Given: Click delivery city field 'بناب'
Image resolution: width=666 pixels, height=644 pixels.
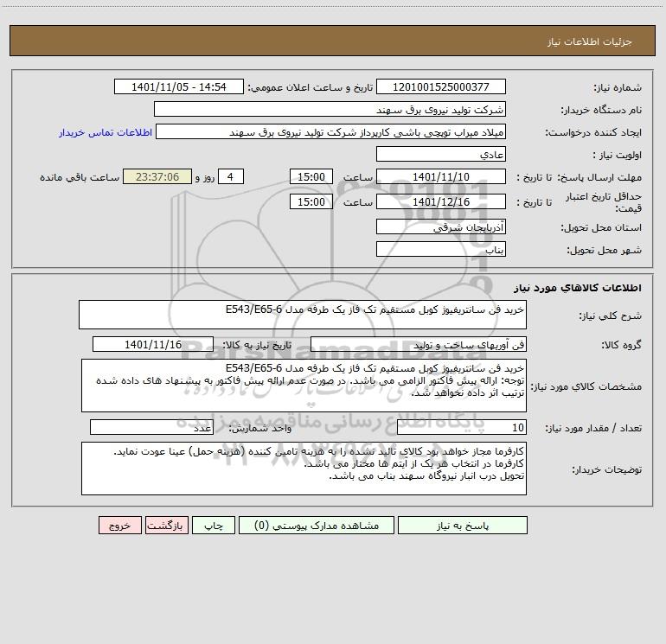Looking at the screenshot, I should [x=441, y=249].
